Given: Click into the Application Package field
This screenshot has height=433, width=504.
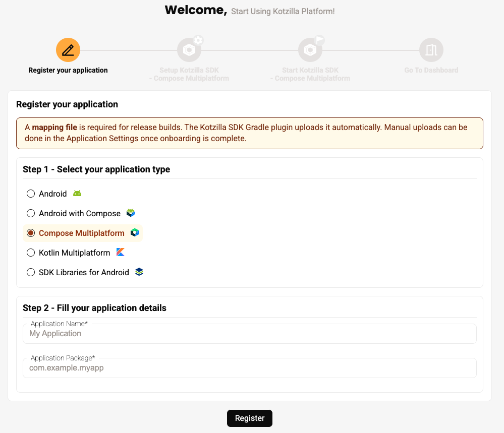Looking at the screenshot, I should coord(249,368).
